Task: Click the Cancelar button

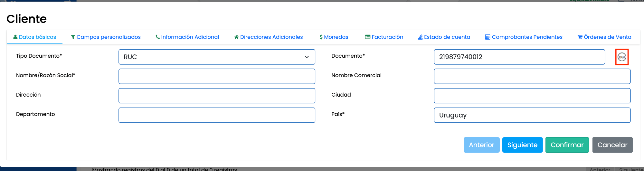Action: coord(612,145)
